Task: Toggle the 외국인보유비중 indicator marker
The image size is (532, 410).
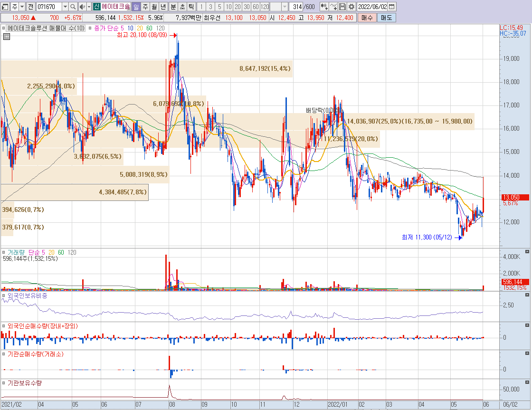Action: 4,296
